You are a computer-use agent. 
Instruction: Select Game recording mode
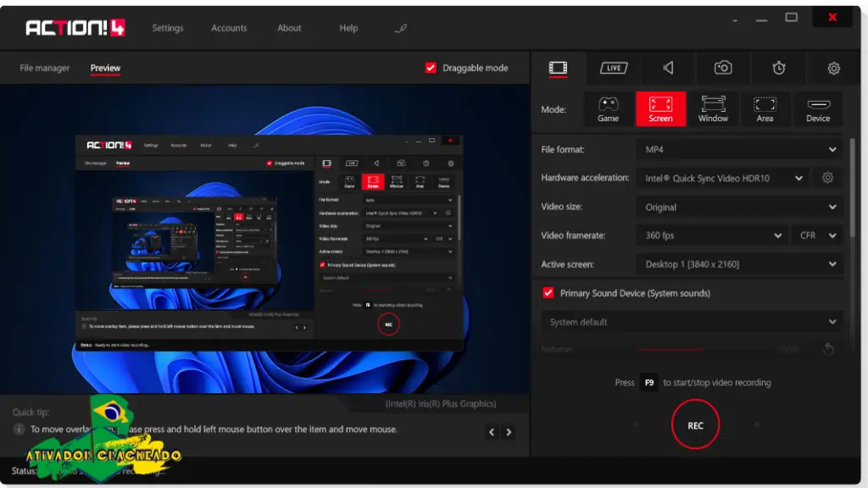(608, 109)
